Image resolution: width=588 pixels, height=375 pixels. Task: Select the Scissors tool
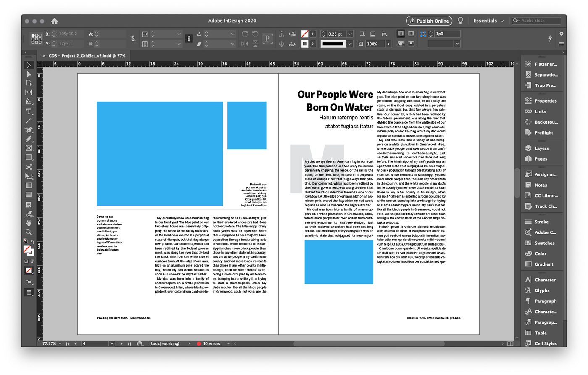(29, 167)
